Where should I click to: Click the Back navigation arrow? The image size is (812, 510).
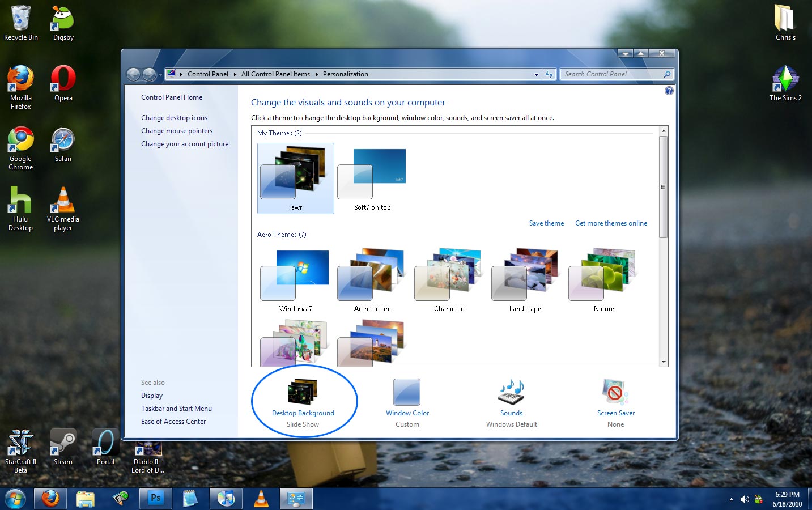point(133,74)
